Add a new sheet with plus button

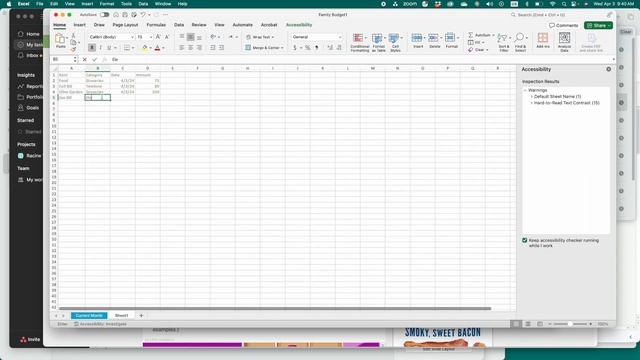click(x=141, y=316)
